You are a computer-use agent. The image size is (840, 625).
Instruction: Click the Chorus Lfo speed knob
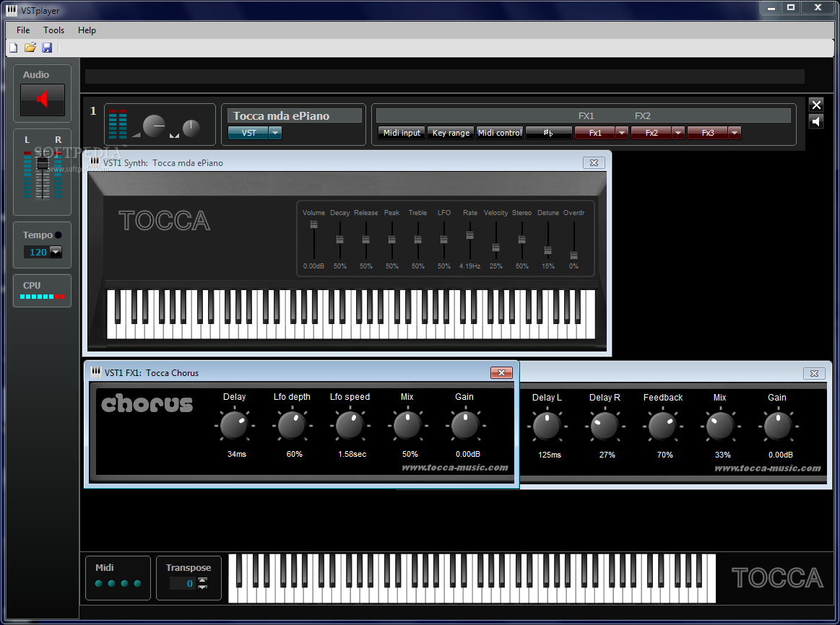(x=350, y=426)
